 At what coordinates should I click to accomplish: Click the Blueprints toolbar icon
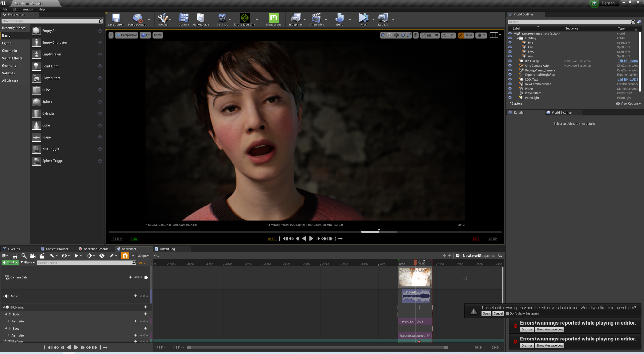coord(296,19)
